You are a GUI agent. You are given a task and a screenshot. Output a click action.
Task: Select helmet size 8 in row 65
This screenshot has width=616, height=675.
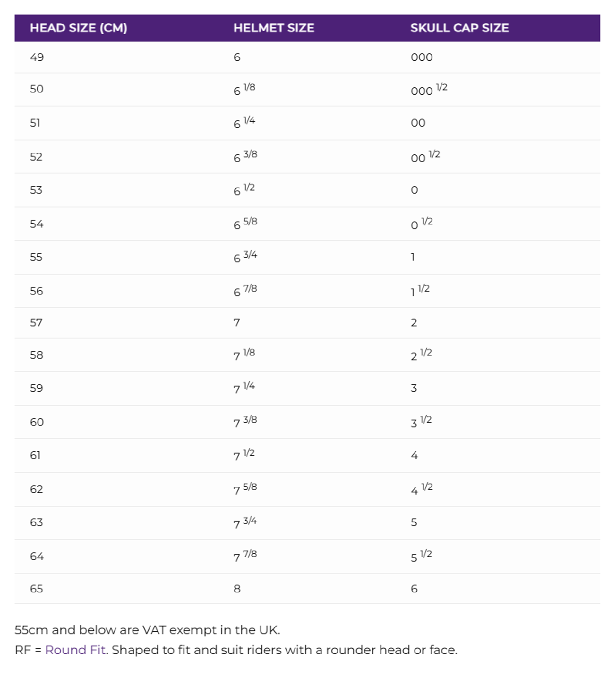click(x=237, y=589)
